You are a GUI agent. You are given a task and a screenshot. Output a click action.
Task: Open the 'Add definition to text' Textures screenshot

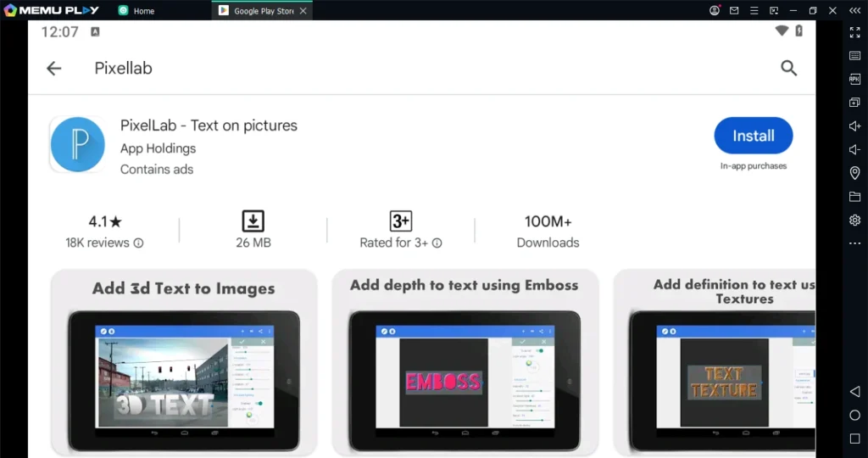[x=715, y=363]
